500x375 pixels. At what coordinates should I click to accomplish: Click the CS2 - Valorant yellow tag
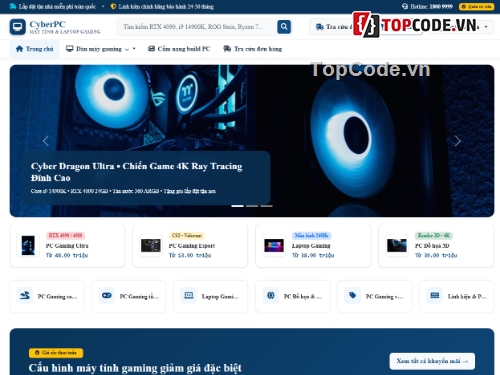point(187,235)
